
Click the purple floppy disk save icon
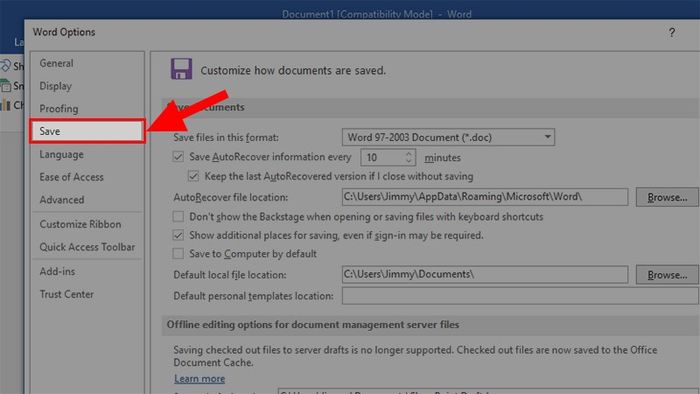point(181,69)
